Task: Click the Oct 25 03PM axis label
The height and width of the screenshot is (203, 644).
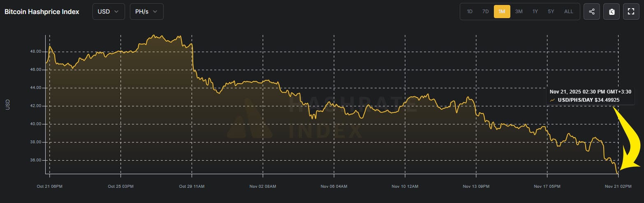Action: [120, 187]
